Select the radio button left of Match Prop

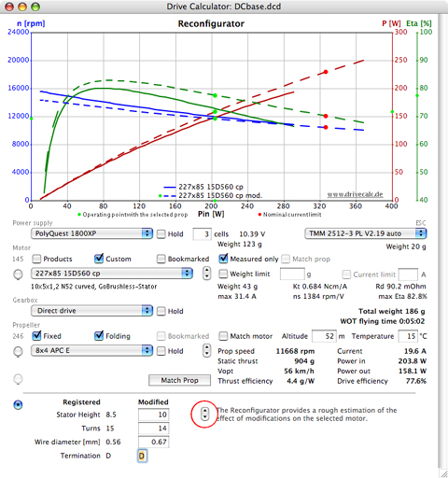click(18, 379)
